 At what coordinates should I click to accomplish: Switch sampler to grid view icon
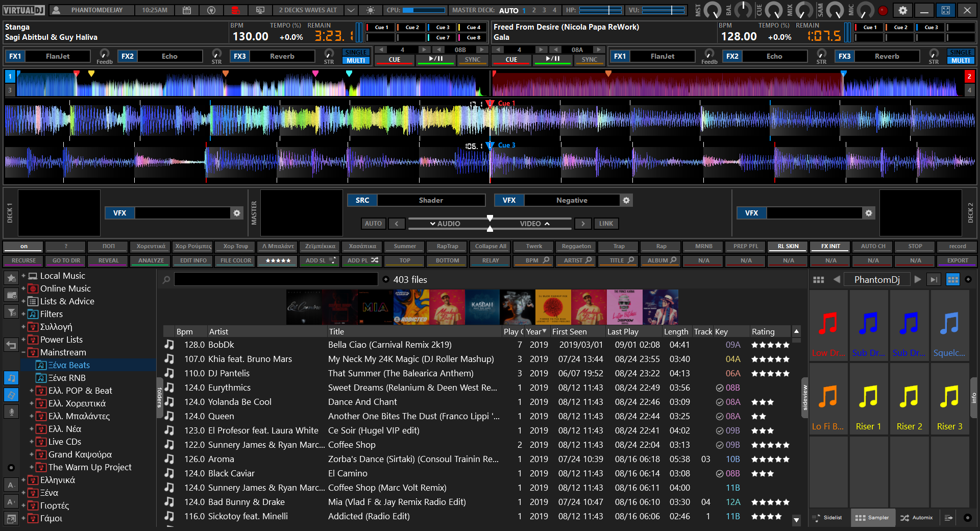click(x=952, y=279)
